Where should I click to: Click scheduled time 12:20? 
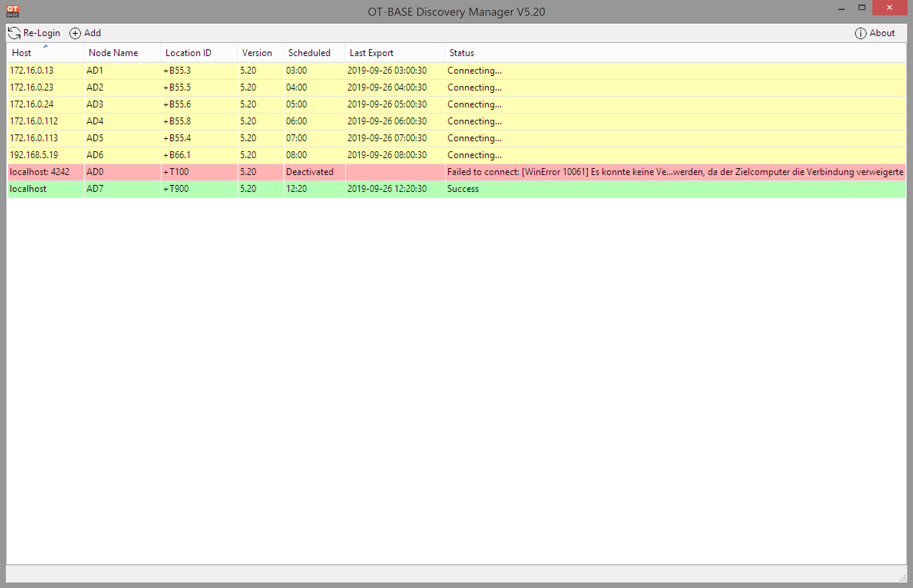coord(296,189)
